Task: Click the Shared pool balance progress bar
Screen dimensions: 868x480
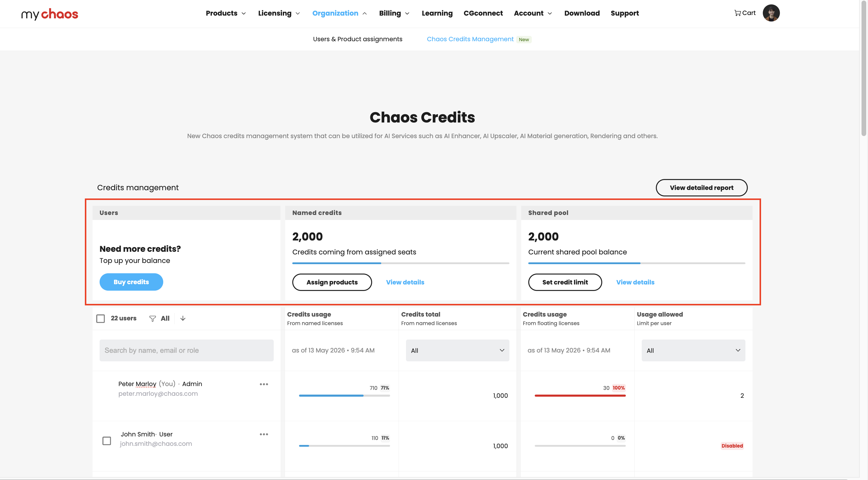Action: pos(636,263)
